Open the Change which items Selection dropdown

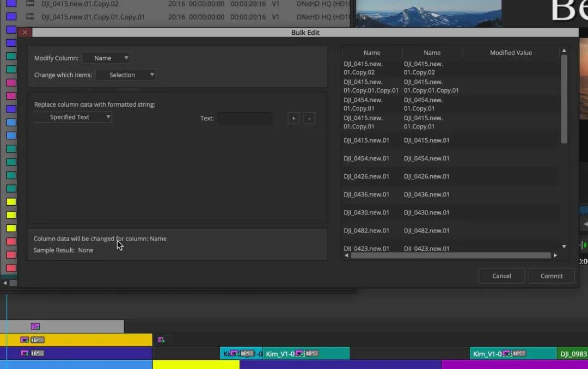tap(126, 75)
